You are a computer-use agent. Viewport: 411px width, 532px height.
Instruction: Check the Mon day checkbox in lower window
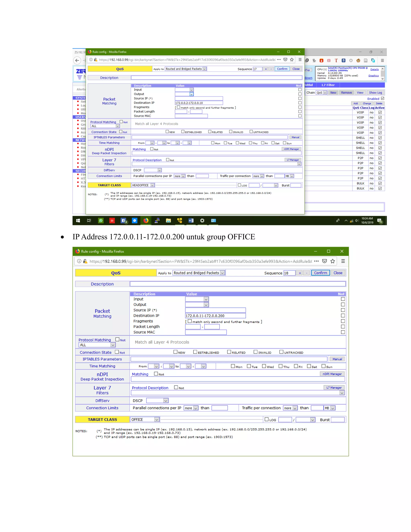click(233, 366)
